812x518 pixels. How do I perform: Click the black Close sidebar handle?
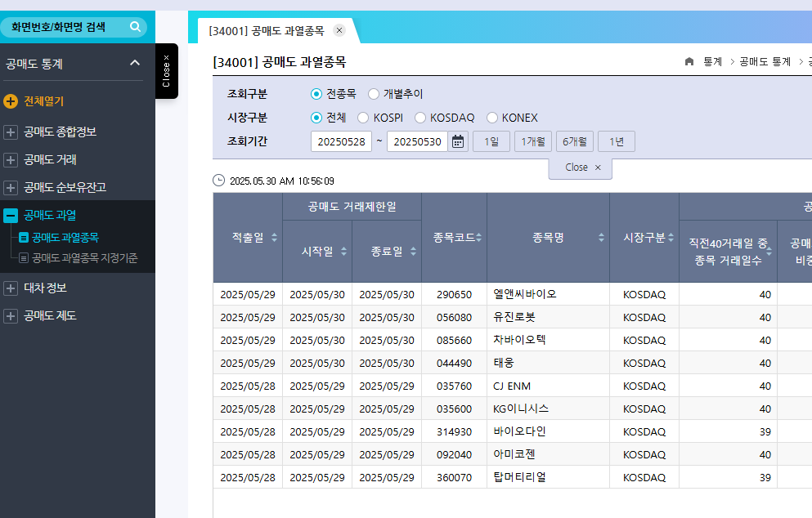(x=166, y=71)
